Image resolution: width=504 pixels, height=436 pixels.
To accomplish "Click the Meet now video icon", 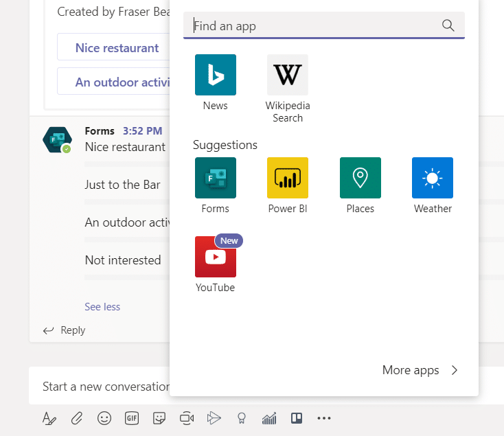I will click(x=187, y=417).
